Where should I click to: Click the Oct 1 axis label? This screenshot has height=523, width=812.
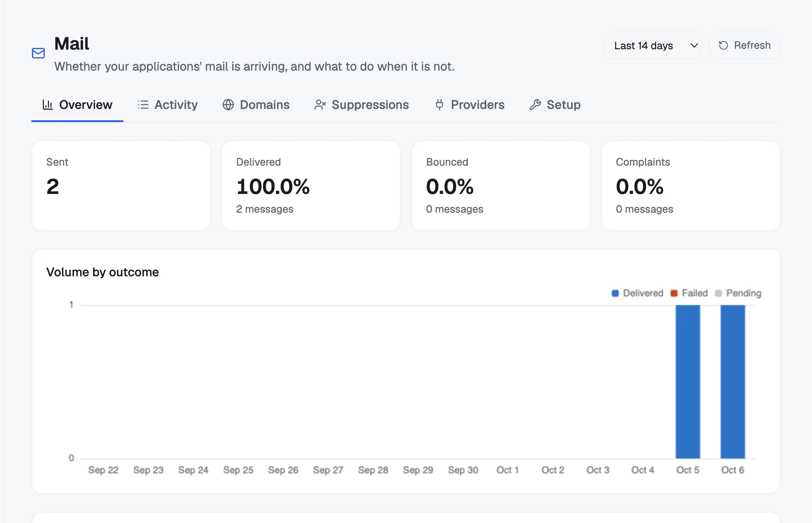507,470
